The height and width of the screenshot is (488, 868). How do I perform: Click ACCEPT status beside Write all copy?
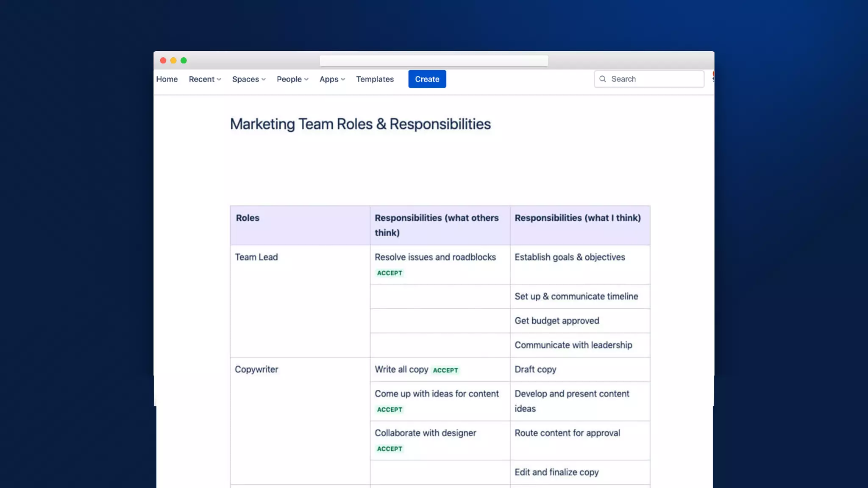pyautogui.click(x=445, y=370)
